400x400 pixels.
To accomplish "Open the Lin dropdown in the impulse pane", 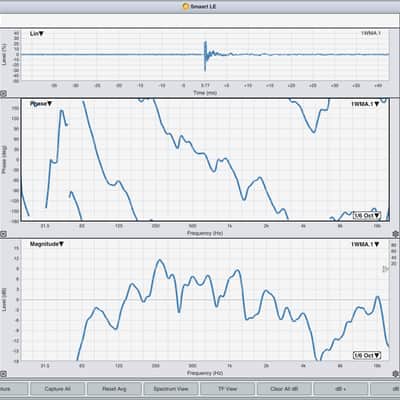I will pos(37,34).
